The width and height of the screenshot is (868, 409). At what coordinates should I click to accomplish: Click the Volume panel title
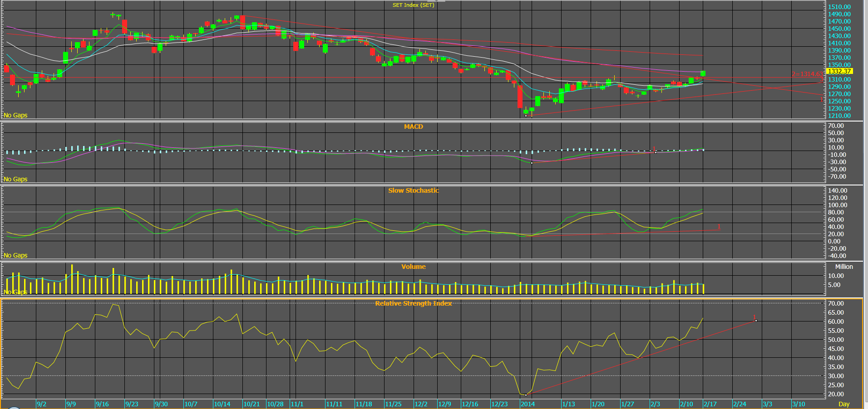tap(413, 267)
